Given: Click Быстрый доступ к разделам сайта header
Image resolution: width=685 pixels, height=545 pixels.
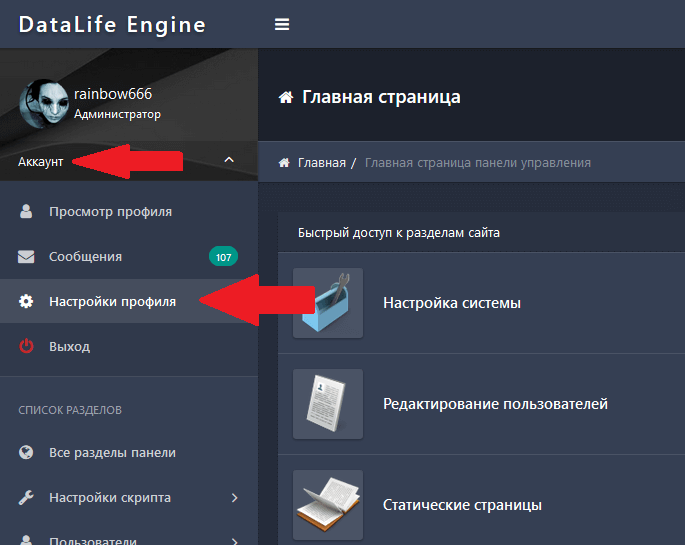Looking at the screenshot, I should coord(398,233).
